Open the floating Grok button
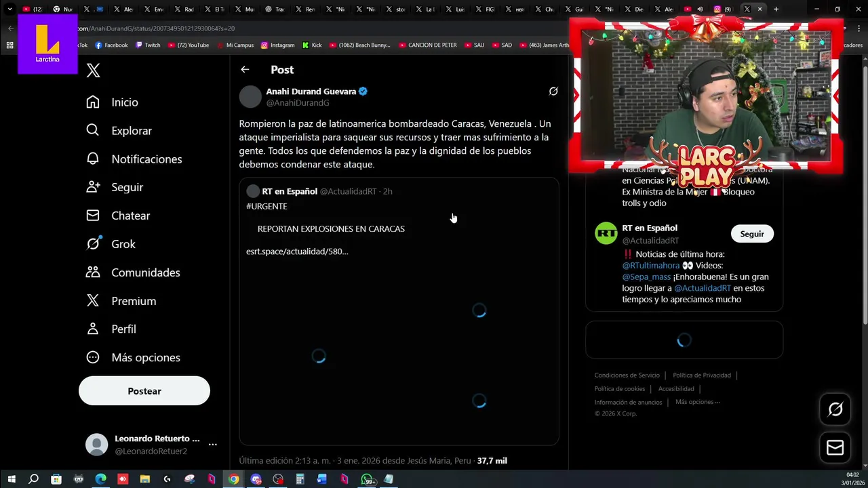This screenshot has width=868, height=488. tap(835, 409)
